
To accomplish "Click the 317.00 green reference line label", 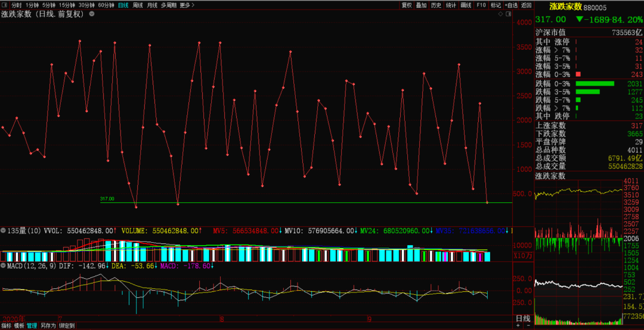I will click(107, 199).
